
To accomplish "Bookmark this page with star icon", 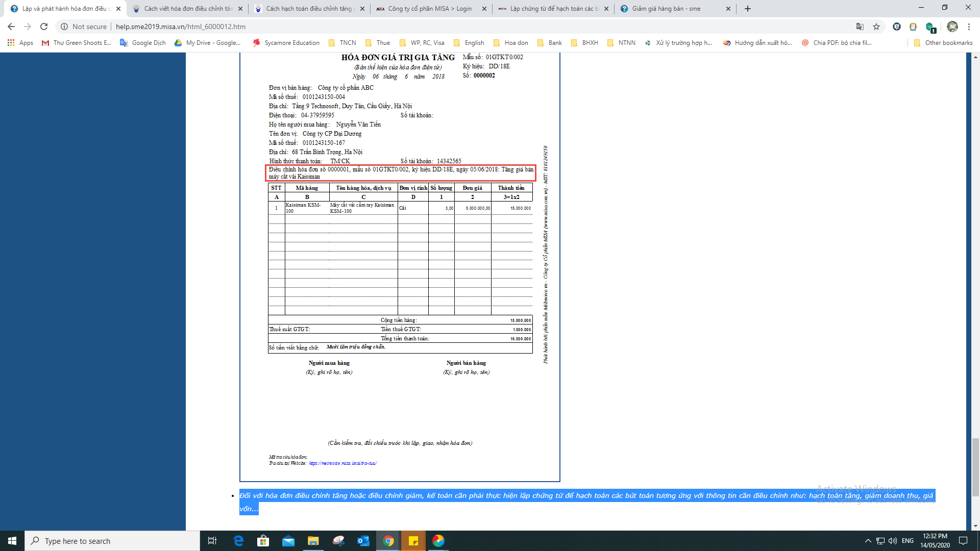I will point(876,27).
